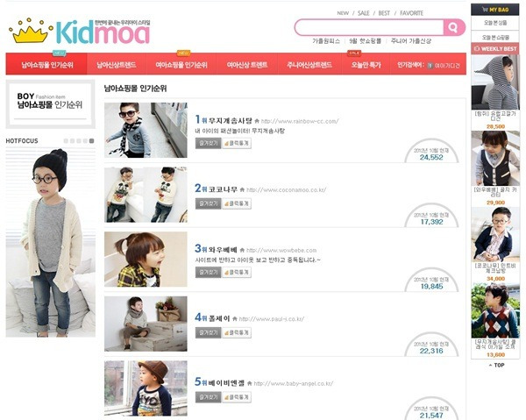Open 클릭통계 chart button for rank 2
This screenshot has width=526, height=420.
tap(237, 203)
